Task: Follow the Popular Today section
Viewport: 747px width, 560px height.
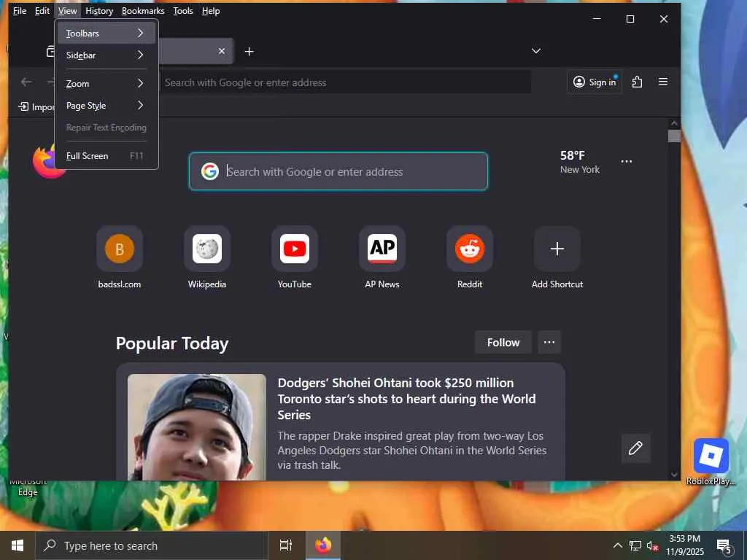Action: point(503,343)
